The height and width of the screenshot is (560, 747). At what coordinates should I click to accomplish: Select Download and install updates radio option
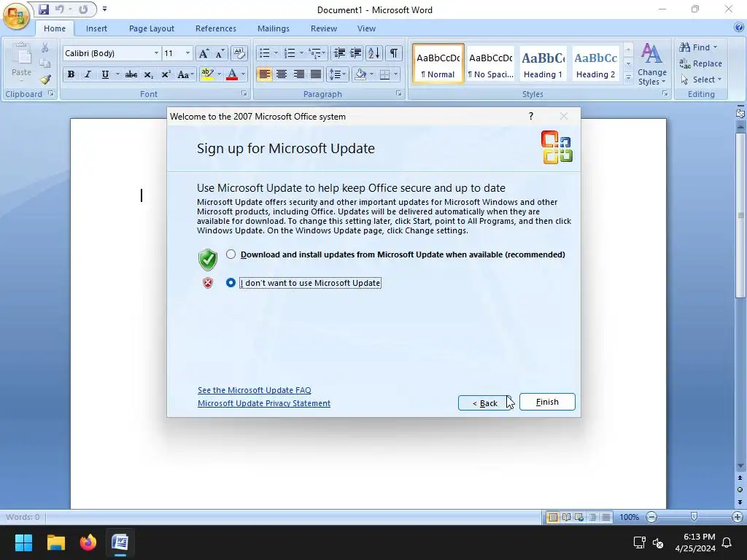tap(231, 254)
